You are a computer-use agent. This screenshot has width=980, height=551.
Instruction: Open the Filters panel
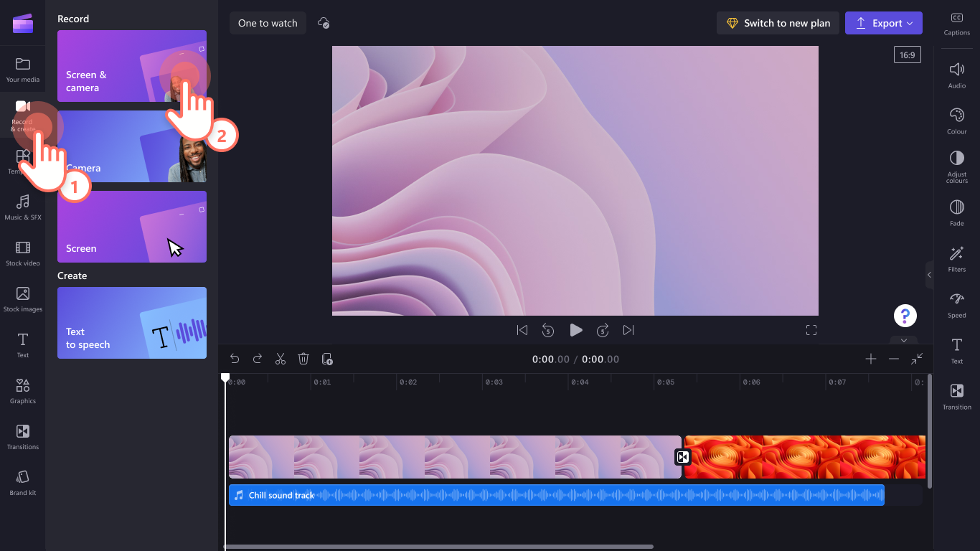[956, 258]
